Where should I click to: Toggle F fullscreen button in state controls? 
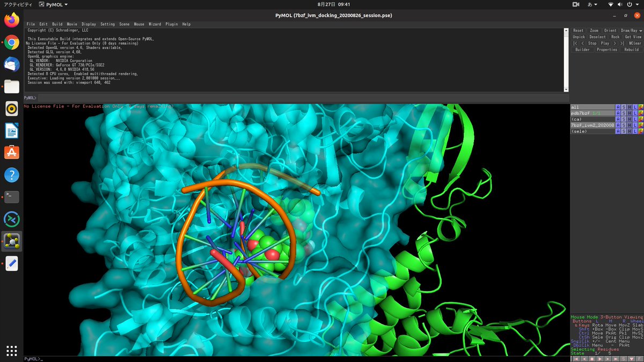[x=640, y=358]
